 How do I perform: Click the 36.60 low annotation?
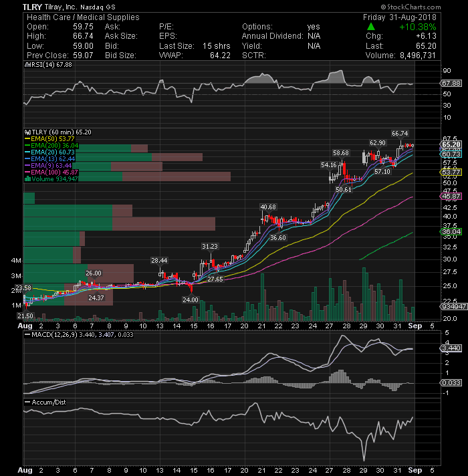[x=278, y=238]
